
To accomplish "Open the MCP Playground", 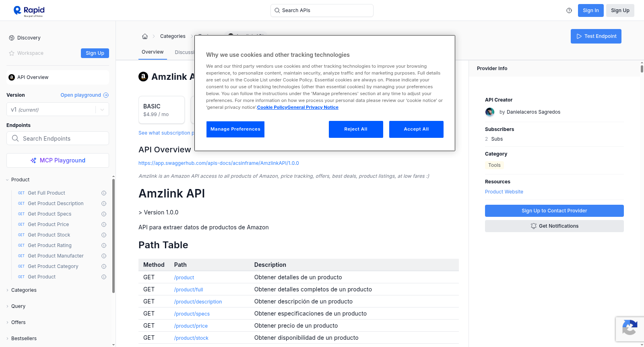I will (58, 160).
